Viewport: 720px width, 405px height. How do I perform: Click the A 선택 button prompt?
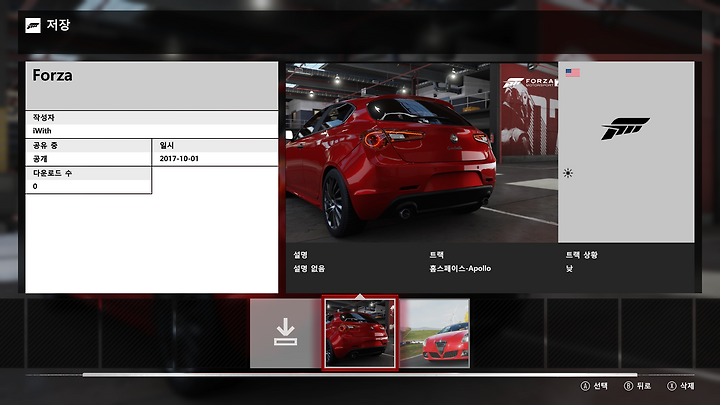[594, 386]
